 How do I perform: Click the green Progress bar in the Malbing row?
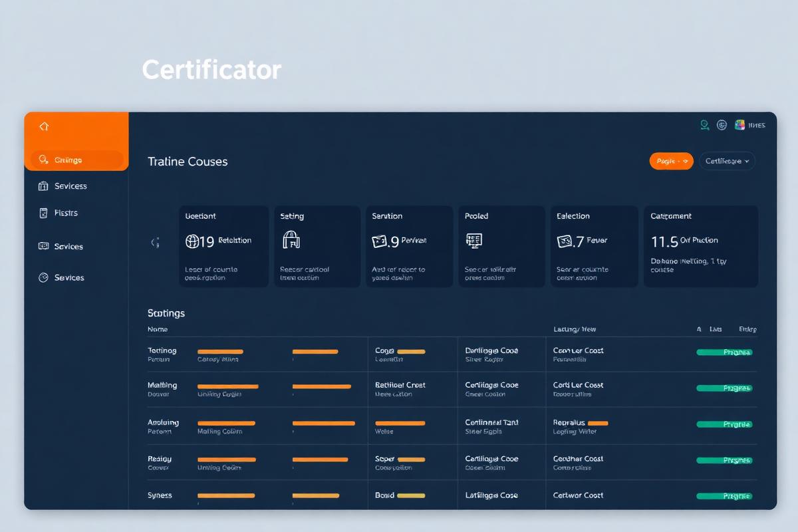pyautogui.click(x=724, y=388)
